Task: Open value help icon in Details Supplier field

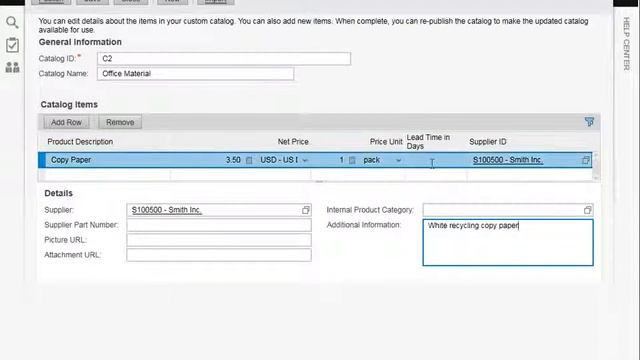Action: click(306, 210)
